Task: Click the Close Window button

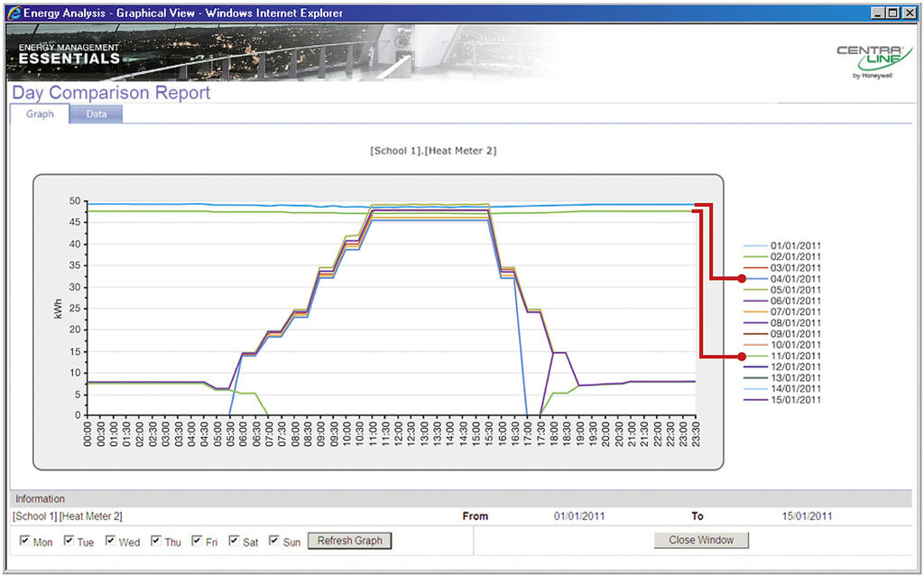Action: pos(701,540)
